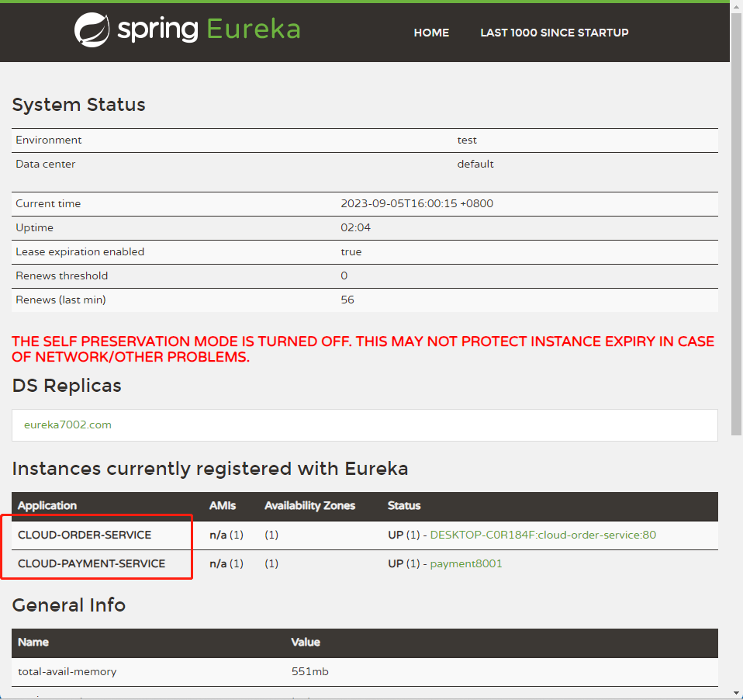The height and width of the screenshot is (700, 743).
Task: Click the 551mb memory value
Action: coord(310,671)
